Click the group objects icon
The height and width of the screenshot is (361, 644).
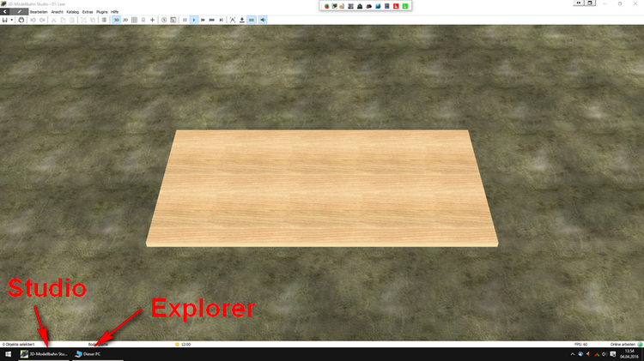click(83, 20)
